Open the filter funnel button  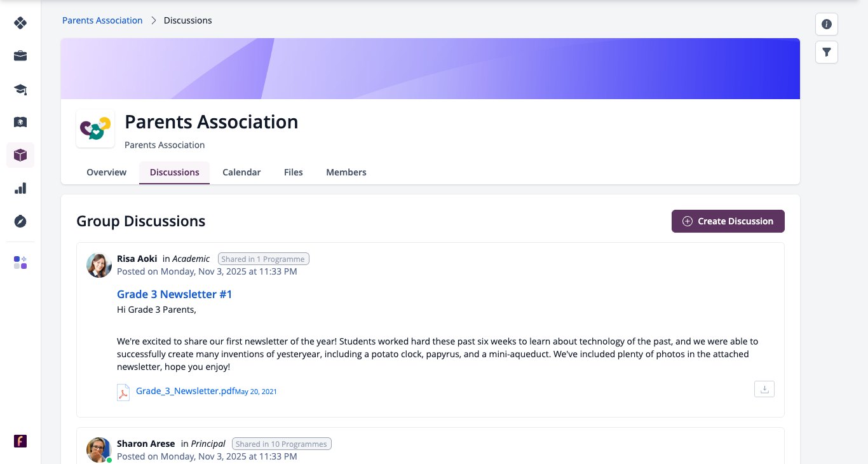click(x=827, y=52)
